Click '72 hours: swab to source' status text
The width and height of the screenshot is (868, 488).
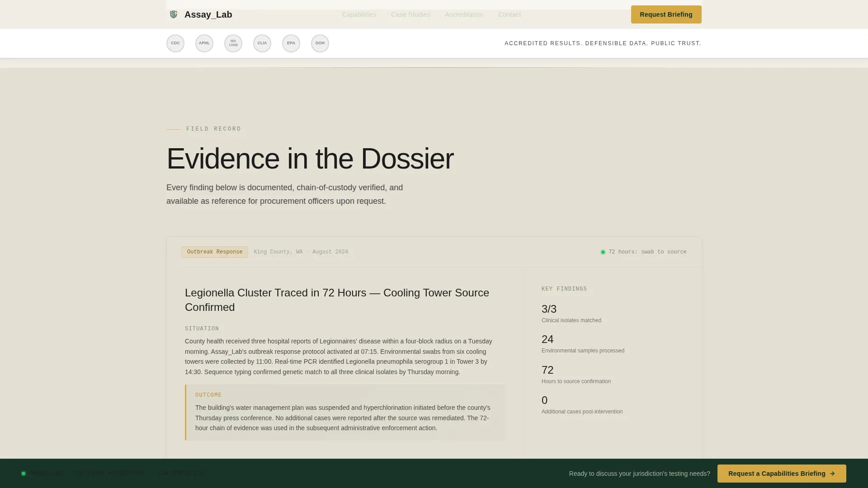pos(647,252)
